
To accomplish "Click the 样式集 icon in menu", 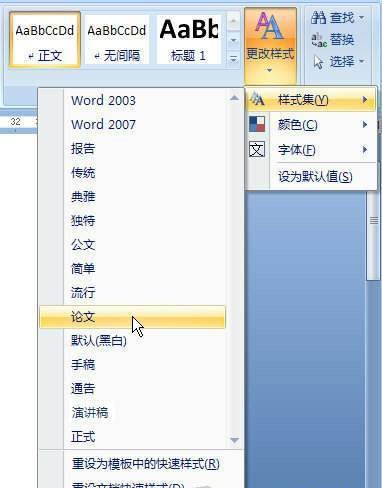I will coord(257,99).
